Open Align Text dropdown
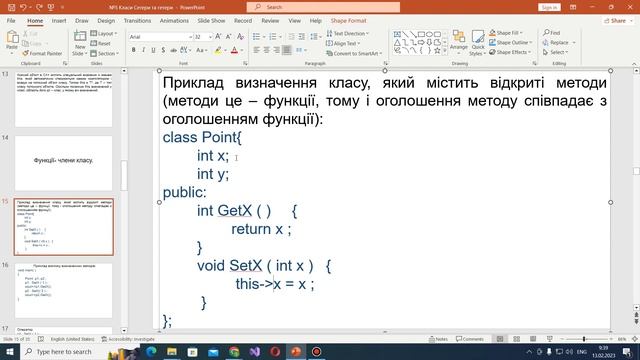The width and height of the screenshot is (640, 360). tap(343, 43)
